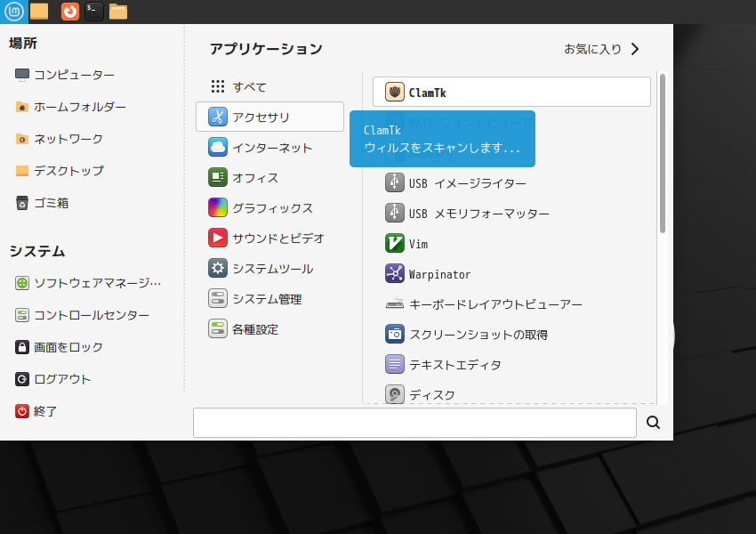Click the ゴミ箱 label
The height and width of the screenshot is (534, 756).
coord(51,203)
